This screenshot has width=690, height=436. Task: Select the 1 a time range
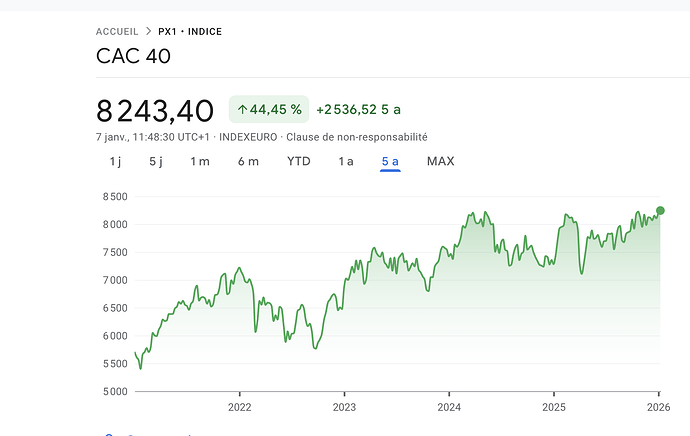tap(346, 161)
